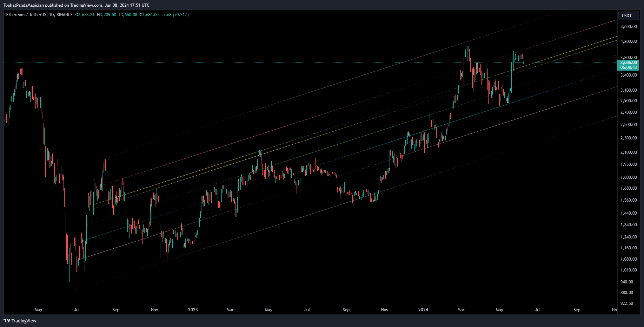Screen dimensions: 644x327
Task: Click the leftmost May time axis label
Action: (x=39, y=310)
